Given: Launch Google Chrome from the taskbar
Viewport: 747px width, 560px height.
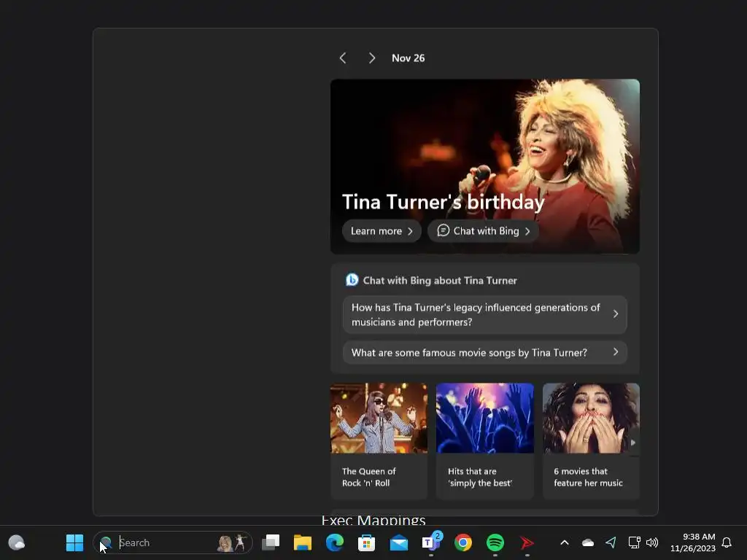Looking at the screenshot, I should (463, 542).
